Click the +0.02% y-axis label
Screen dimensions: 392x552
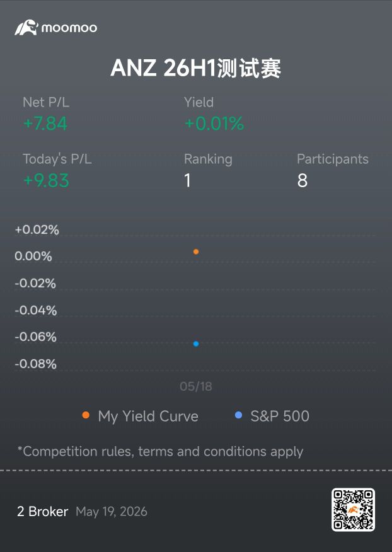37,230
